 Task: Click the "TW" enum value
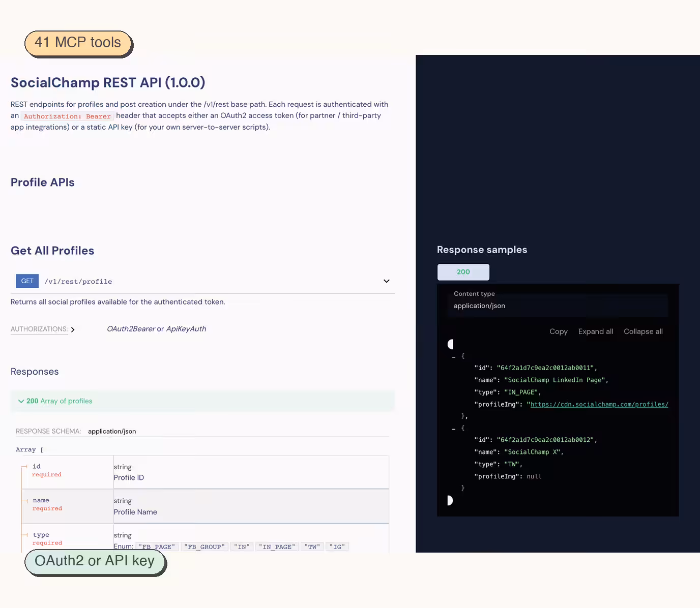pyautogui.click(x=312, y=547)
